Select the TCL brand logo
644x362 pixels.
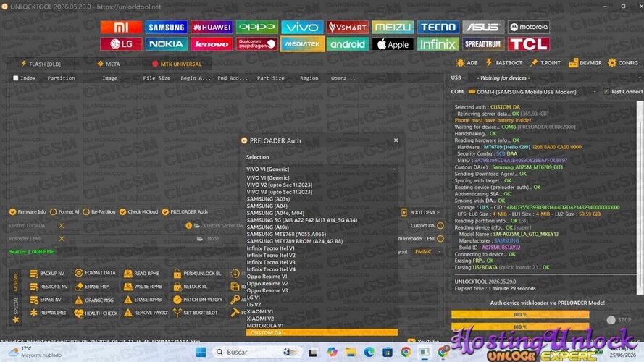(529, 44)
